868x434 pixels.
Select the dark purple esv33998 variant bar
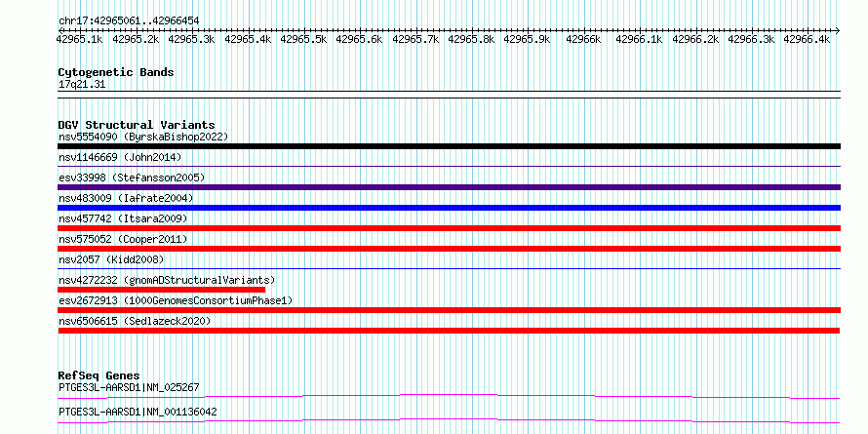[x=449, y=187]
